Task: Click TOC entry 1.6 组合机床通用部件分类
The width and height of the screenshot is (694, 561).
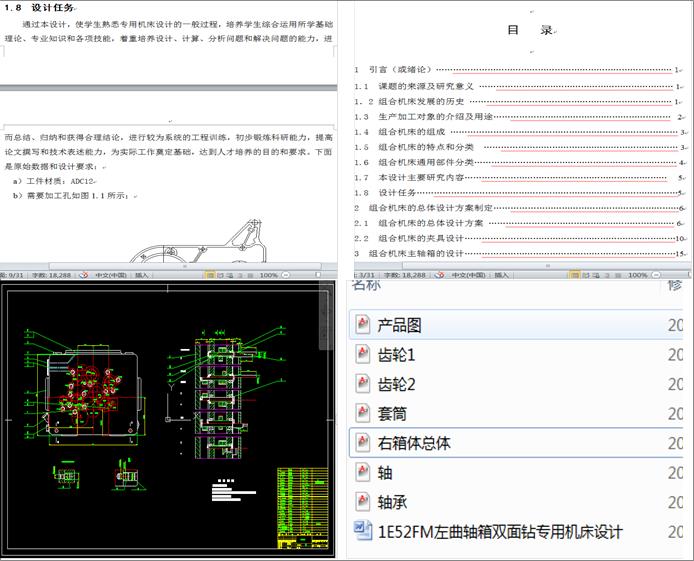Action: (519, 162)
